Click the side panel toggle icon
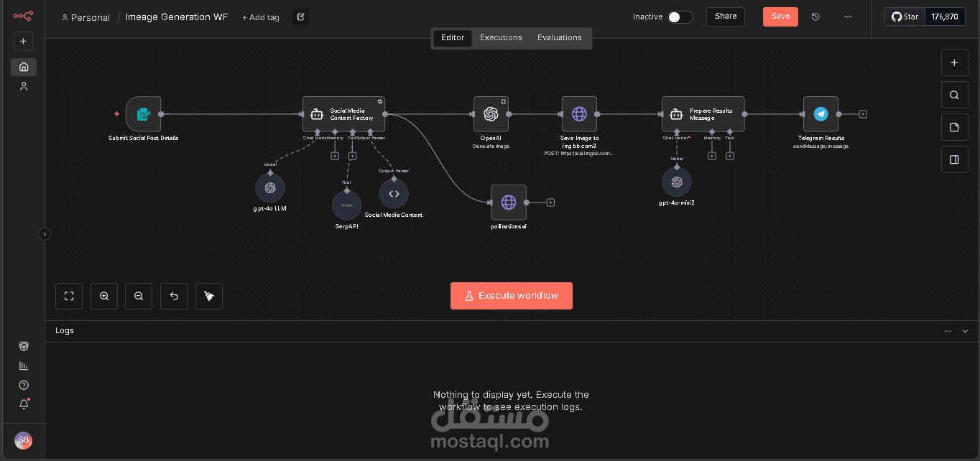This screenshot has height=461, width=980. pos(954,159)
